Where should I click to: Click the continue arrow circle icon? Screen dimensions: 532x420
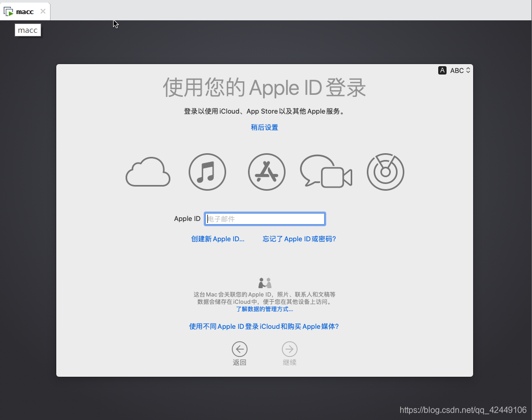tap(289, 349)
